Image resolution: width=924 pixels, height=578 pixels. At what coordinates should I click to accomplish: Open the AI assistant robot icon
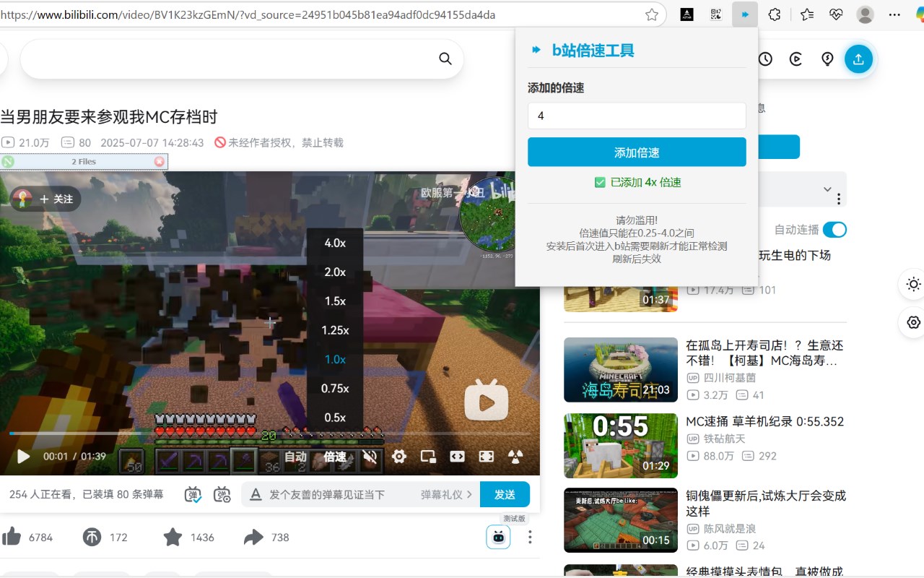tap(498, 537)
